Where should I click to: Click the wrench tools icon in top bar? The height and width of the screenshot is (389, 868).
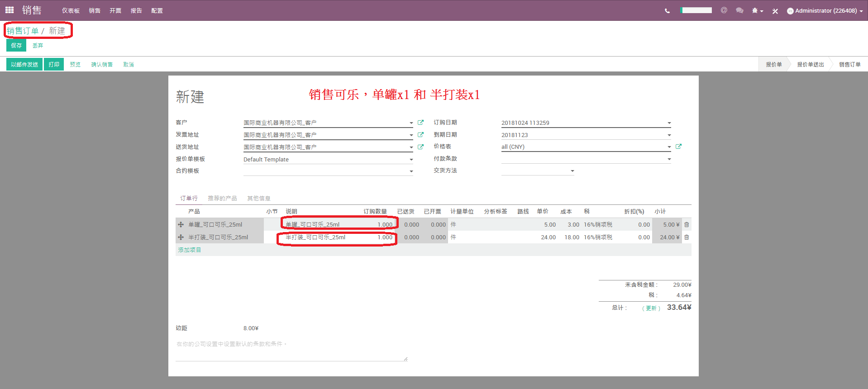pyautogui.click(x=775, y=11)
